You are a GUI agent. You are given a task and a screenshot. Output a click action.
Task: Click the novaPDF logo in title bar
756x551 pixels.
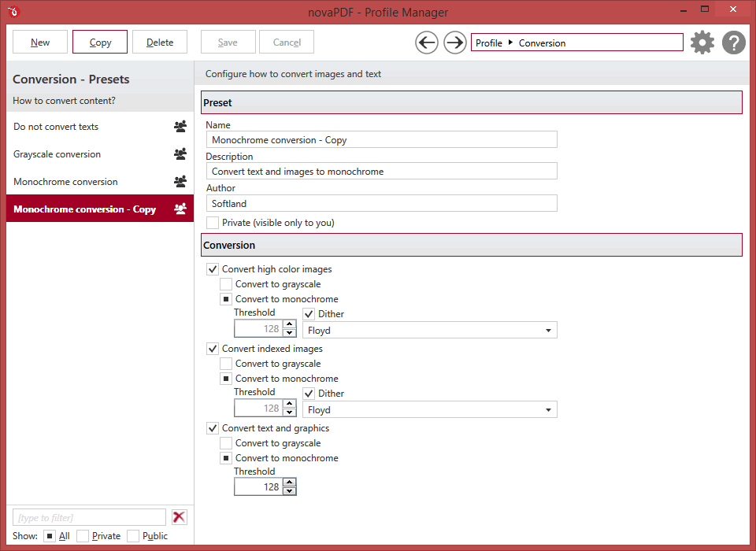[x=13, y=11]
